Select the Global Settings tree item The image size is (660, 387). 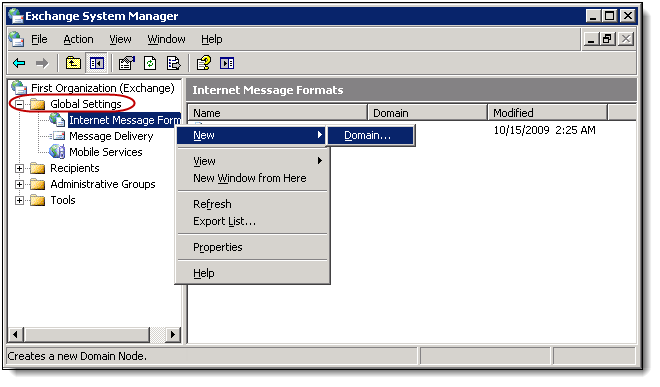(x=86, y=104)
